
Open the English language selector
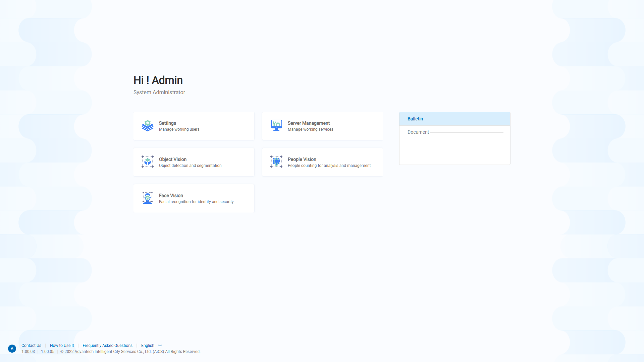[148, 346]
